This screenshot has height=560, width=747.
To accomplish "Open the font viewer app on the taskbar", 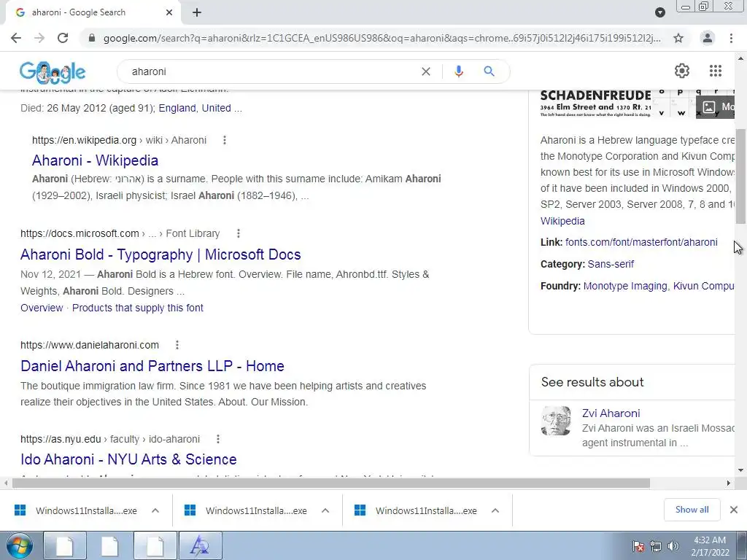I will tap(200, 545).
